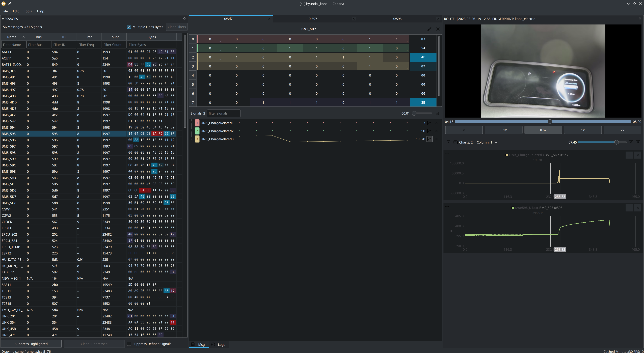Expand the UNK_ChargeRelated1 signal row
The image size is (644, 353).
192,123
